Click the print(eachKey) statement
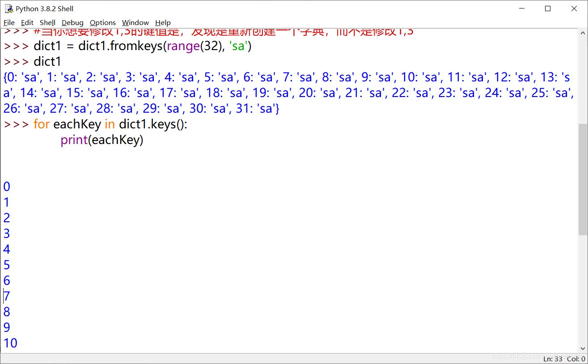Viewport: 588px width, 364px height. pos(102,140)
